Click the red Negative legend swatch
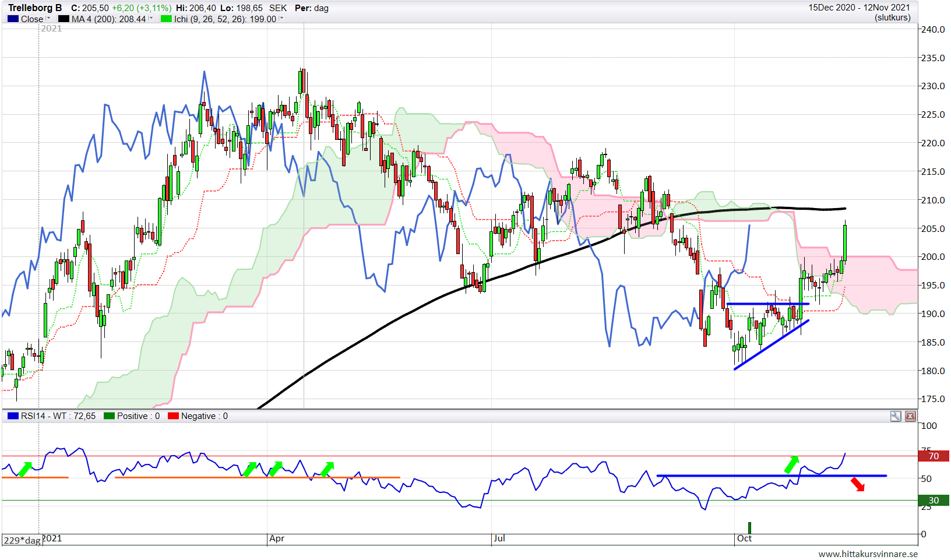Screen dimensions: 951x560 (x=173, y=416)
